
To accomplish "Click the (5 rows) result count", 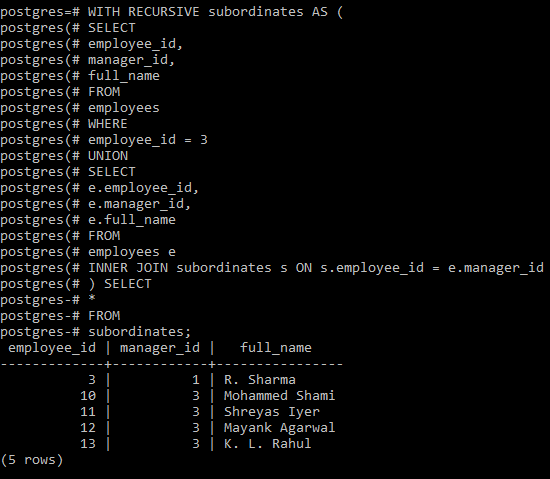I will (x=32, y=460).
